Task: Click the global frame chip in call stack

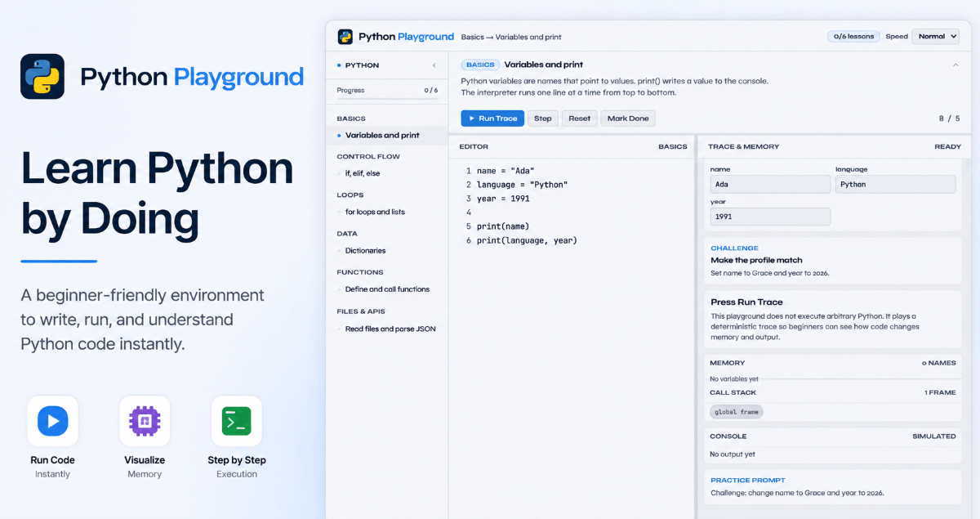Action: pyautogui.click(x=737, y=412)
